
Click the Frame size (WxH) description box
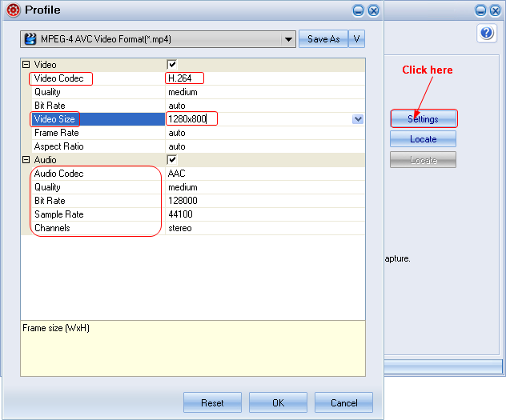click(193, 349)
